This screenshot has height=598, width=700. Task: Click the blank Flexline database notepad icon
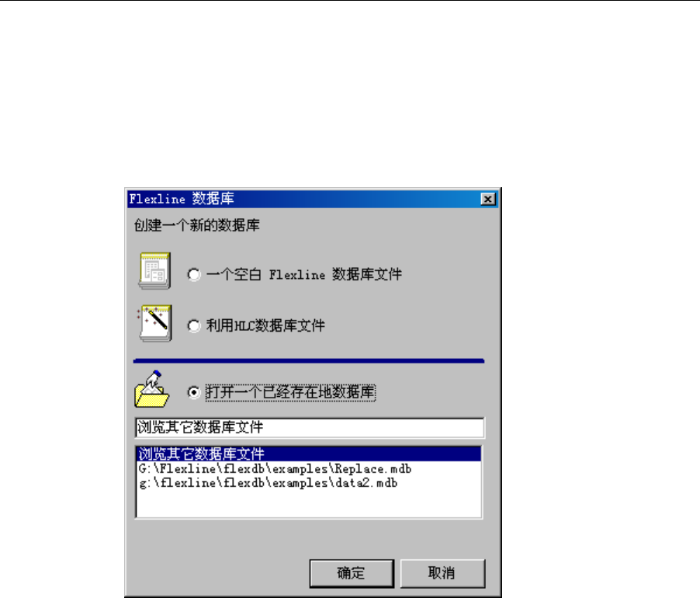154,270
